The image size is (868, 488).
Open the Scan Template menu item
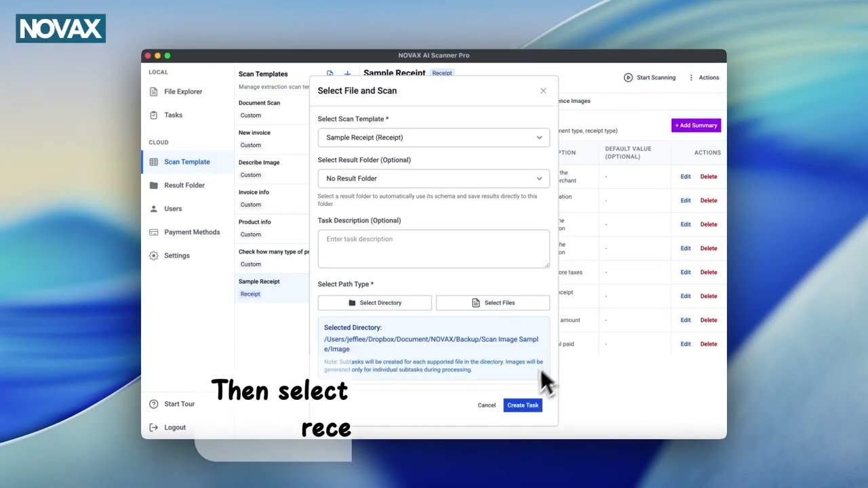(x=187, y=162)
